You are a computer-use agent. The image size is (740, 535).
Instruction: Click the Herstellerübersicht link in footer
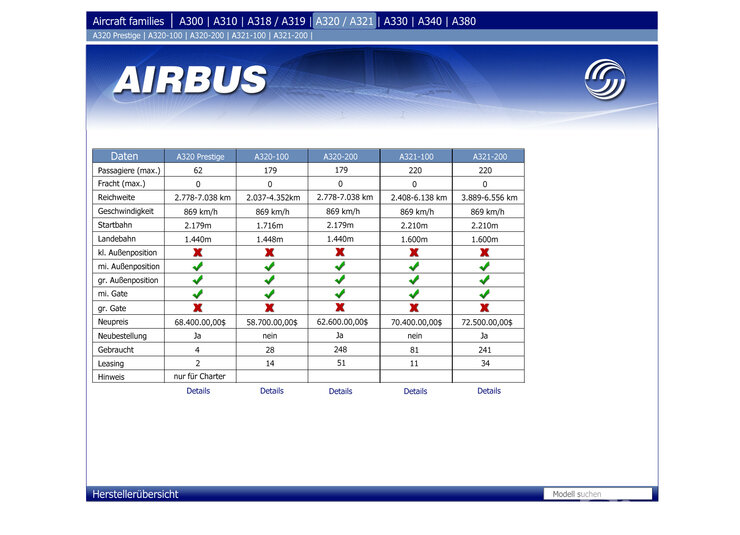pos(135,494)
